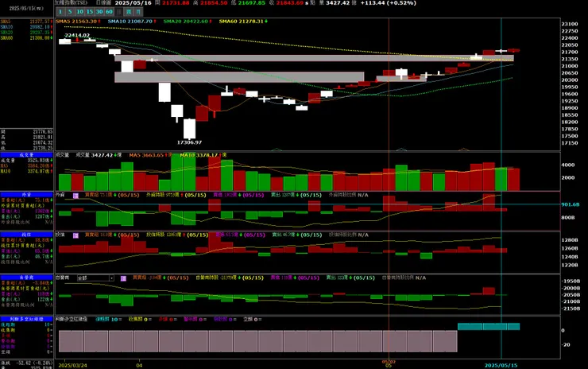Click the 23100 price axis label
Screen dimensions: 588x369
point(569,24)
